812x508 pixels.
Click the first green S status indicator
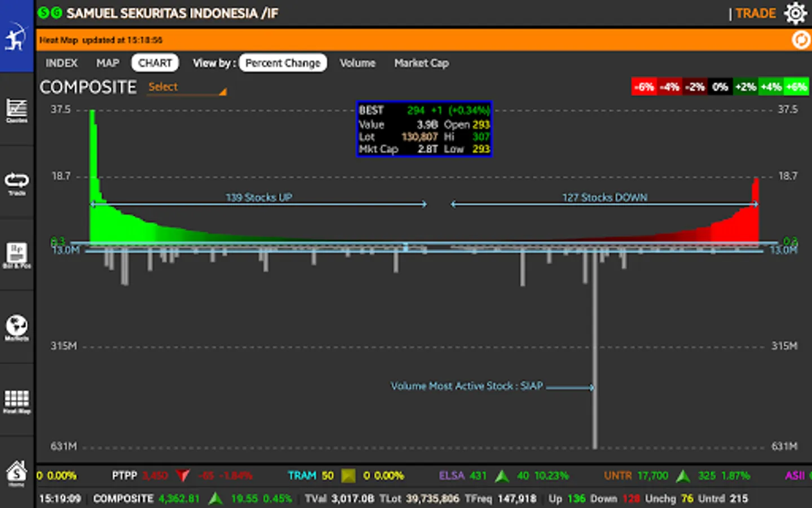[43, 12]
